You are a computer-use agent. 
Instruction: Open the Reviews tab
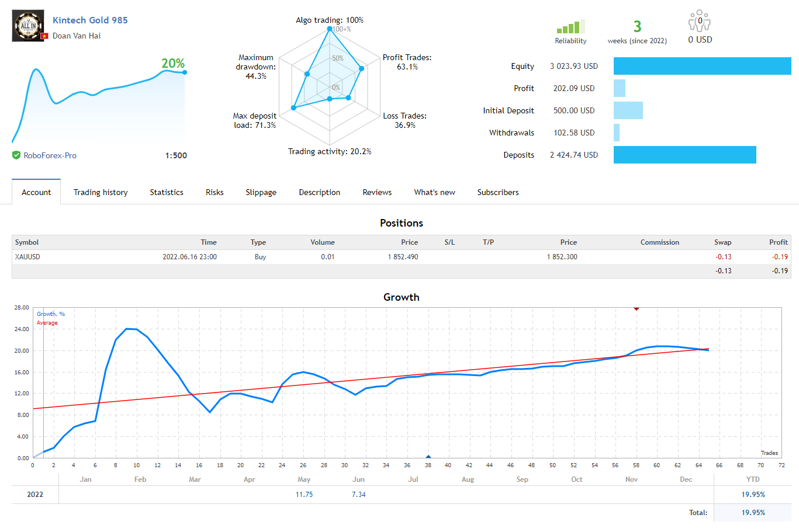[x=377, y=192]
